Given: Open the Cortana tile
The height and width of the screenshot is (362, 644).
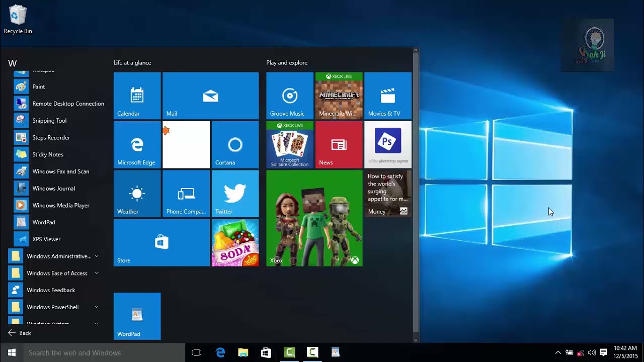Looking at the screenshot, I should point(235,145).
